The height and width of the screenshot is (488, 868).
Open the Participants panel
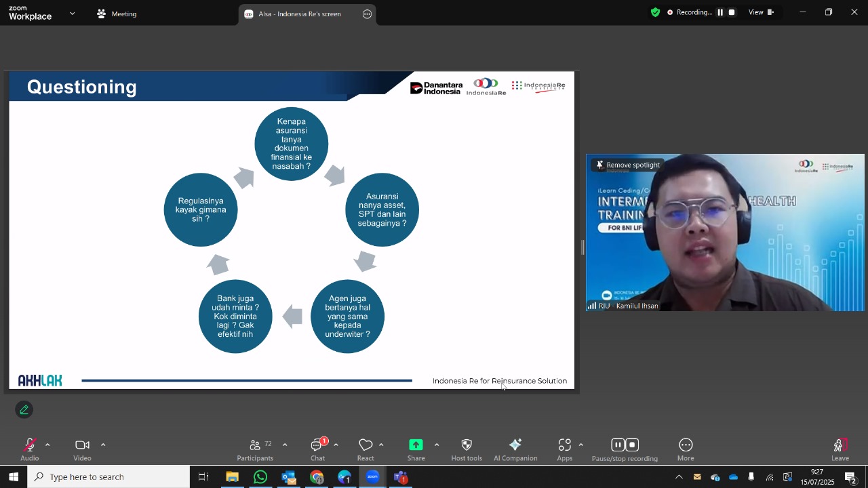[x=256, y=445]
